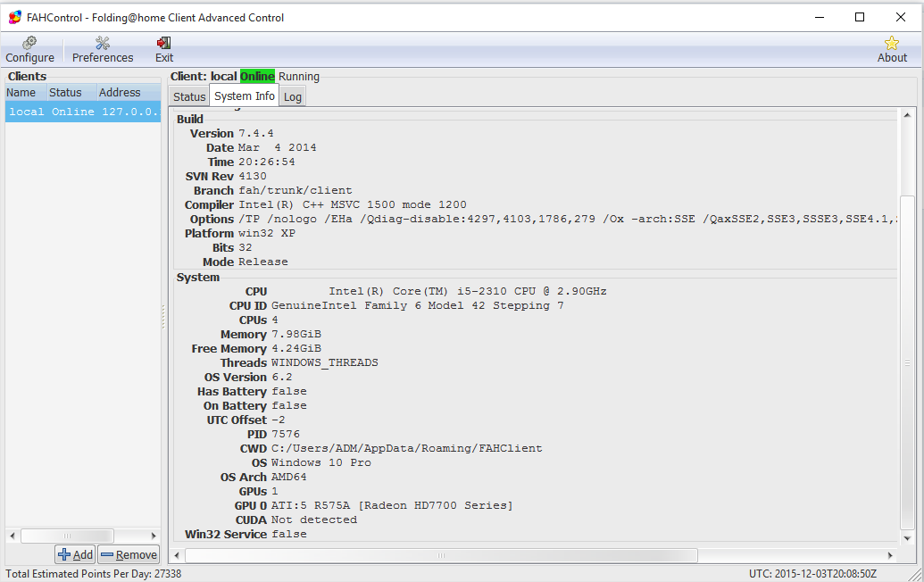This screenshot has width=924, height=582.
Task: Click the branch value fah/trunk/client
Action: (x=296, y=190)
